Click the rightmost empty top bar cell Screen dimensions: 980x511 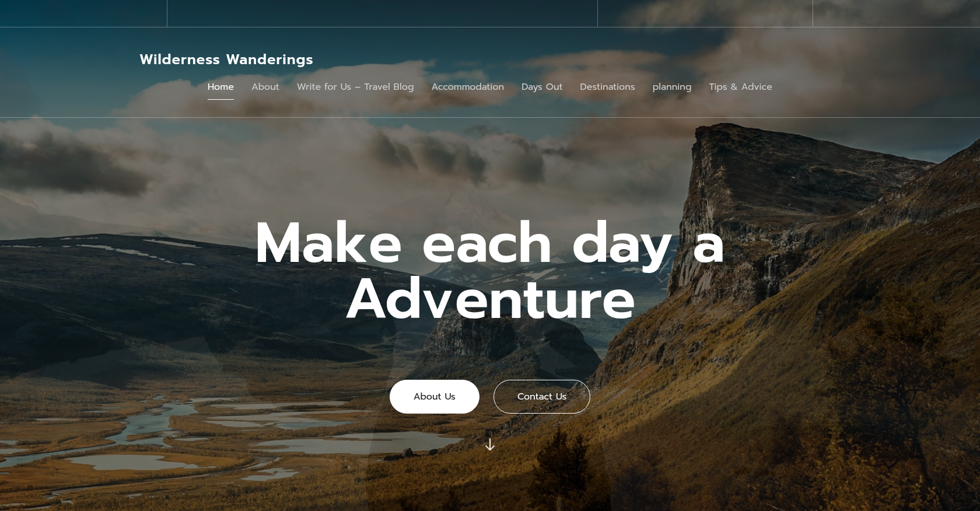[x=897, y=13]
